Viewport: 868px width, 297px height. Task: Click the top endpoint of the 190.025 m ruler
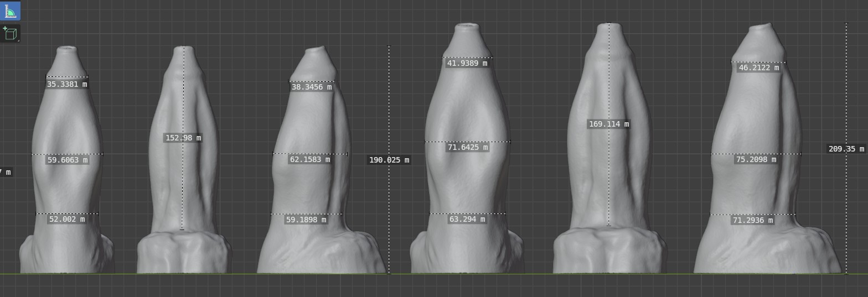tap(389, 46)
